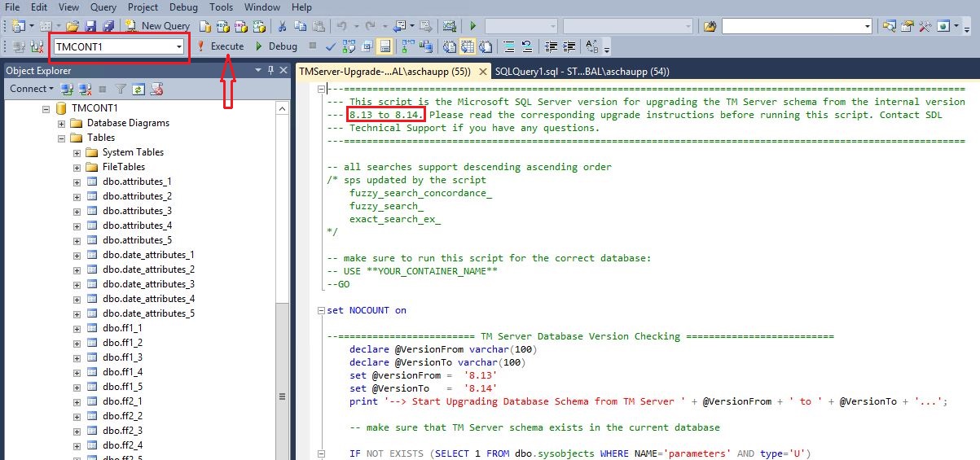Click Comment out selected lines icon
The height and width of the screenshot is (460, 980).
(x=509, y=46)
